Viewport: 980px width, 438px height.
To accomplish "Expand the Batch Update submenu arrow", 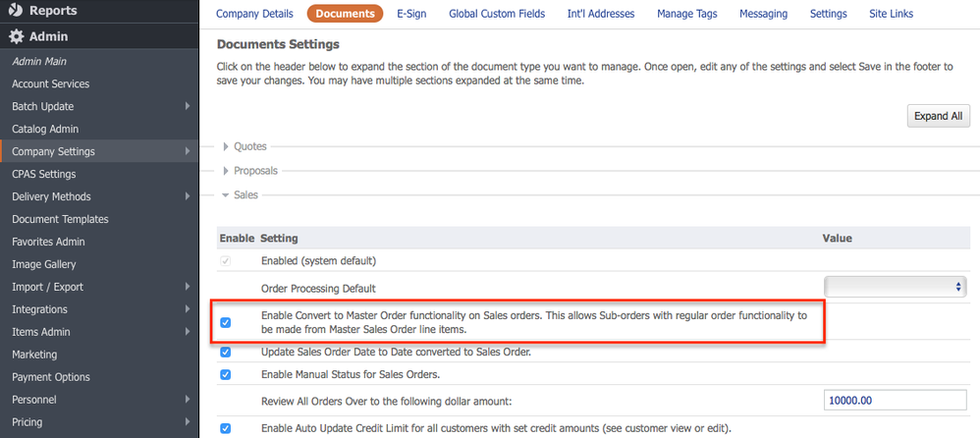I will (x=188, y=106).
